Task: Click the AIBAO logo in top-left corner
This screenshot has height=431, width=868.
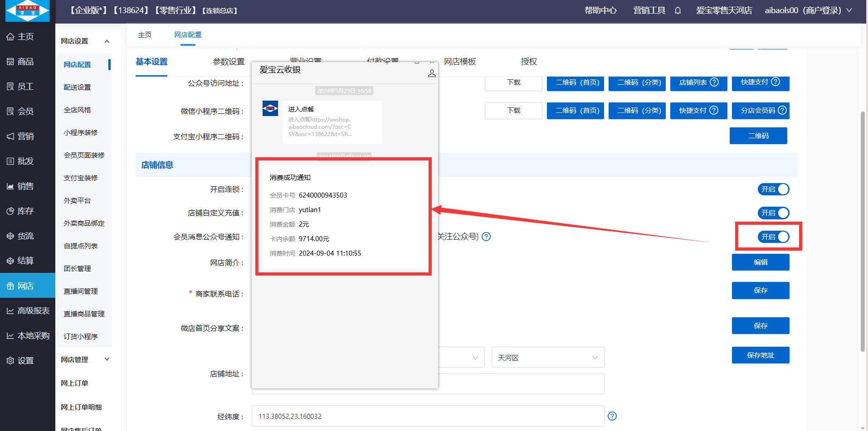Action: (x=27, y=11)
